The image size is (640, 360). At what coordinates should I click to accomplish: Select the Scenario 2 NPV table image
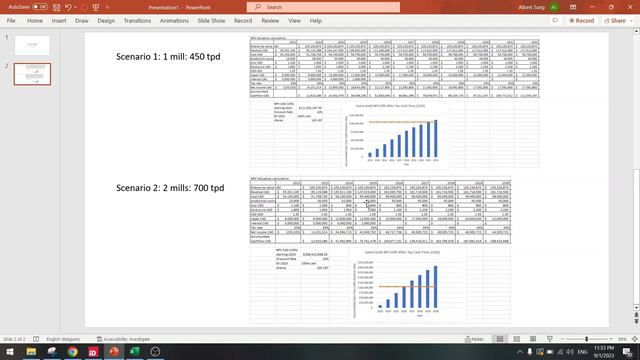click(380, 210)
